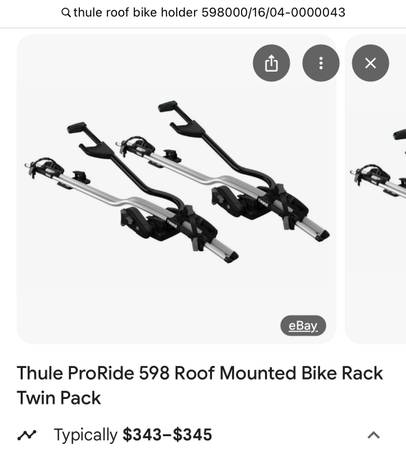406x450 pixels.
Task: Click the rear bike rack in photo
Action: (x=223, y=171)
